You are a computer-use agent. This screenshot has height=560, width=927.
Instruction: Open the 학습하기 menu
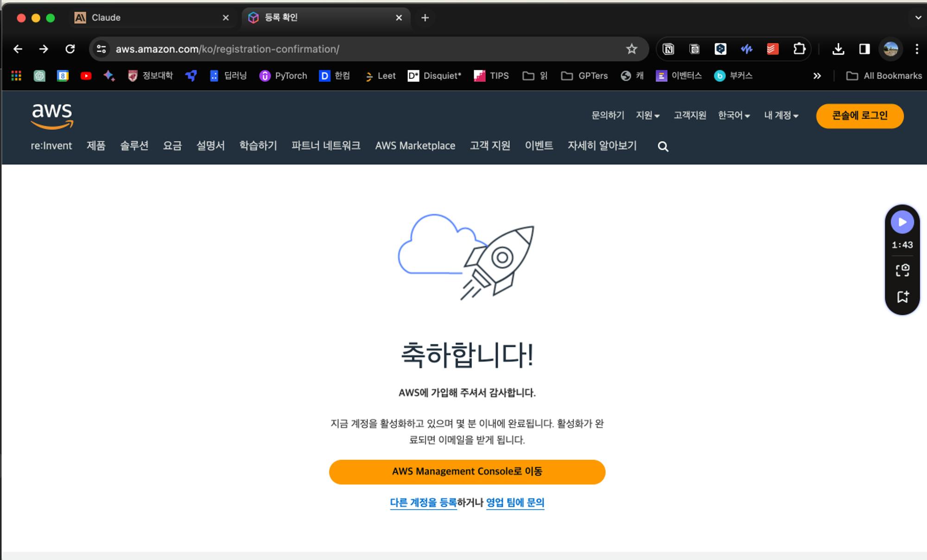(x=258, y=145)
